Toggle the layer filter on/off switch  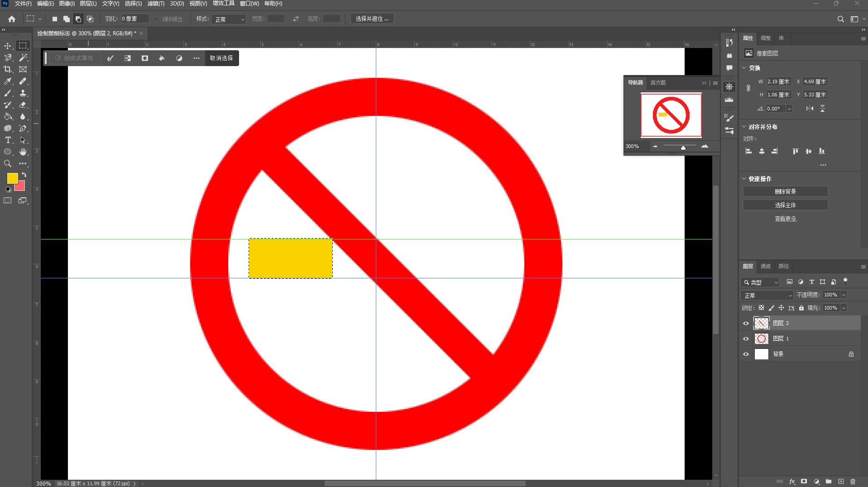(845, 282)
